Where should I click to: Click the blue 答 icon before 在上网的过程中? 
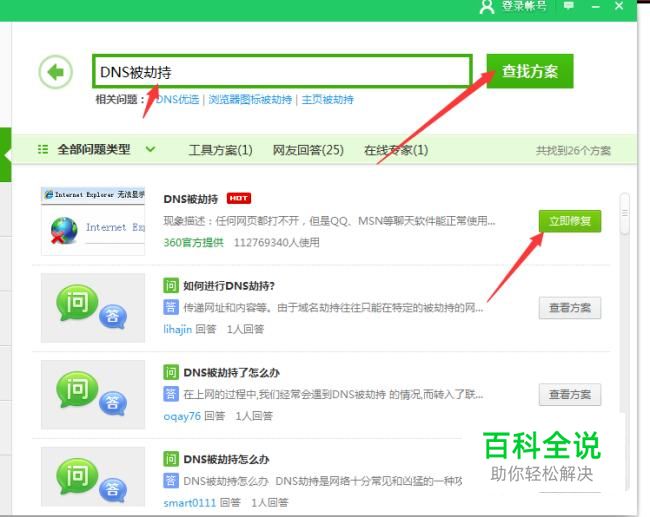(171, 394)
